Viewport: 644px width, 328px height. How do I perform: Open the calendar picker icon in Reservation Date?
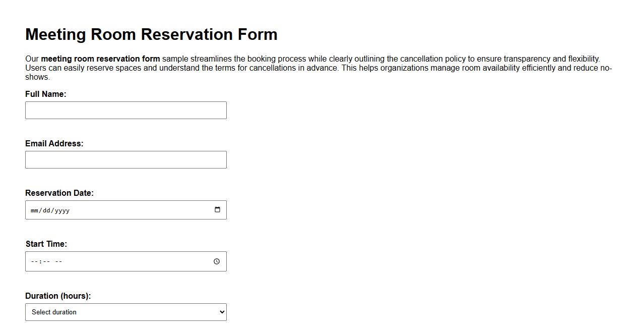[217, 210]
